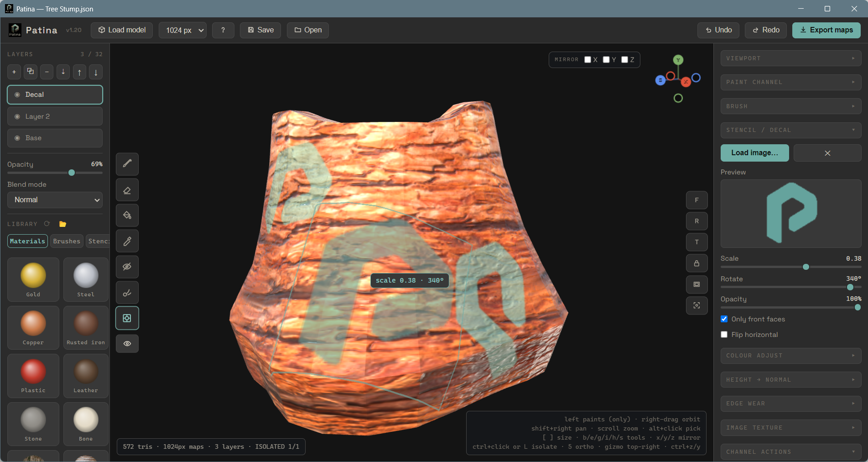Select the fill bucket tool
This screenshot has width=868, height=462.
(x=127, y=215)
